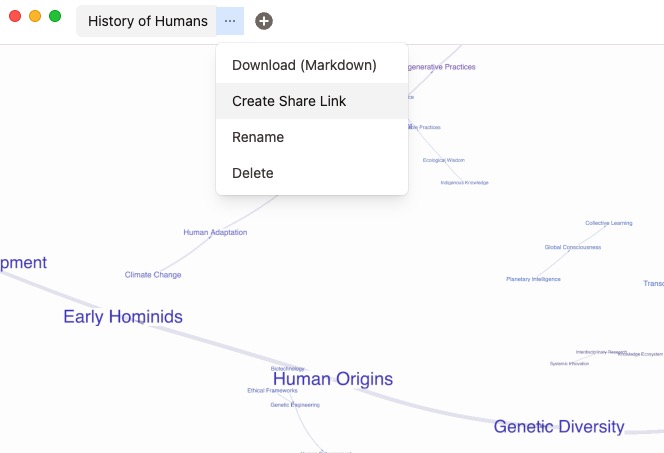The height and width of the screenshot is (453, 664).
Task: Open the History of Humans tab
Action: 147,21
